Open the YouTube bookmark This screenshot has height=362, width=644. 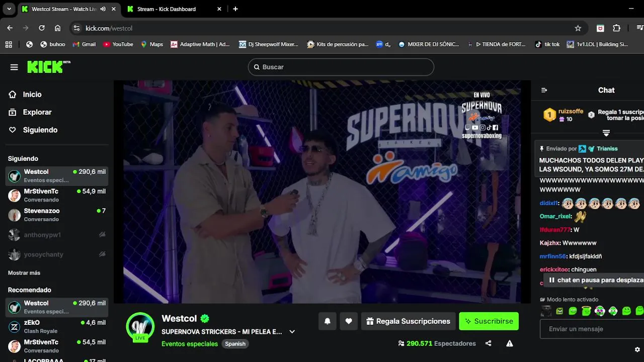(x=118, y=44)
